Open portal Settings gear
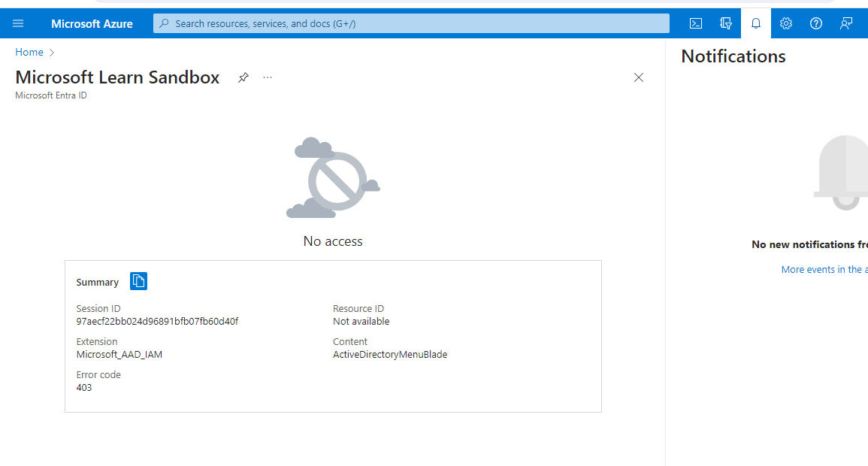Viewport: 868px width, 466px height. (x=786, y=23)
